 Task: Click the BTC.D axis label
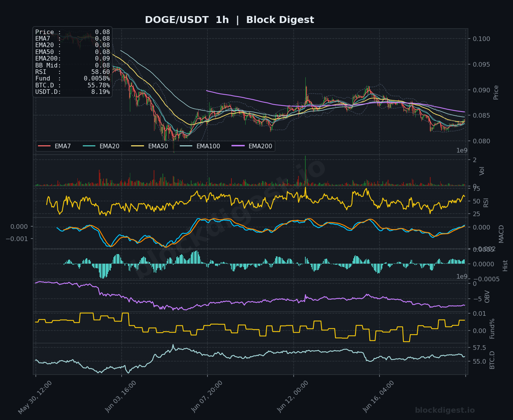point(492,360)
